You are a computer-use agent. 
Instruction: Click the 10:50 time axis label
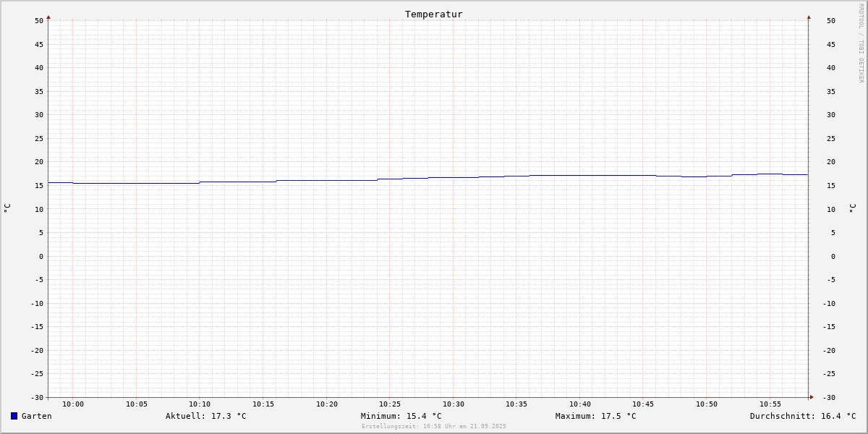(x=707, y=404)
